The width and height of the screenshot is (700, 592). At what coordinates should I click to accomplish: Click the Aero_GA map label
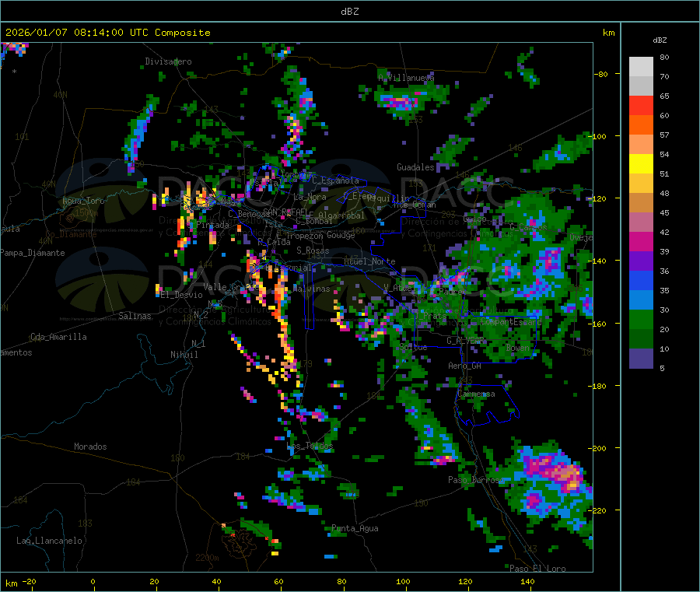(465, 366)
